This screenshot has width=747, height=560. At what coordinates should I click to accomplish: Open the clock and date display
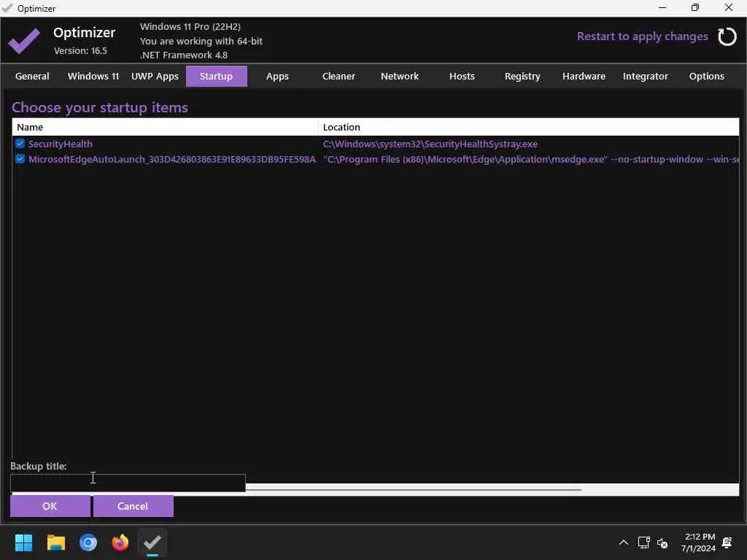click(698, 542)
